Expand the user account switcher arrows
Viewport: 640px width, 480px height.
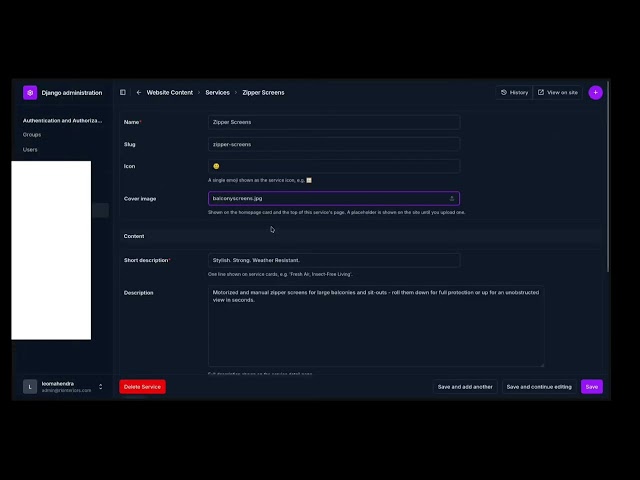(x=100, y=387)
